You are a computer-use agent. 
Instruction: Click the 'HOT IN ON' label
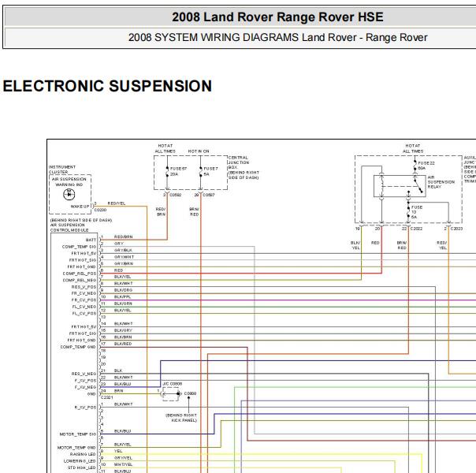click(x=199, y=151)
